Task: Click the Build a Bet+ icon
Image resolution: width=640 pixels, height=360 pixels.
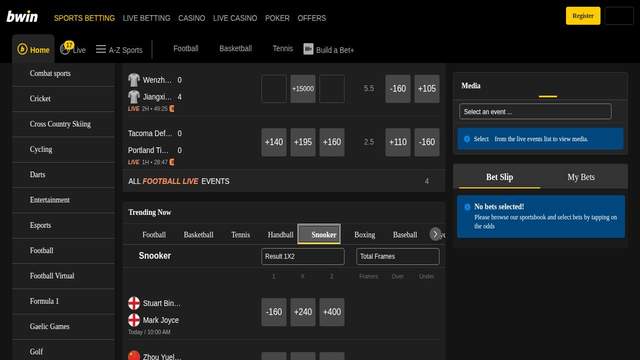Action: [308, 49]
